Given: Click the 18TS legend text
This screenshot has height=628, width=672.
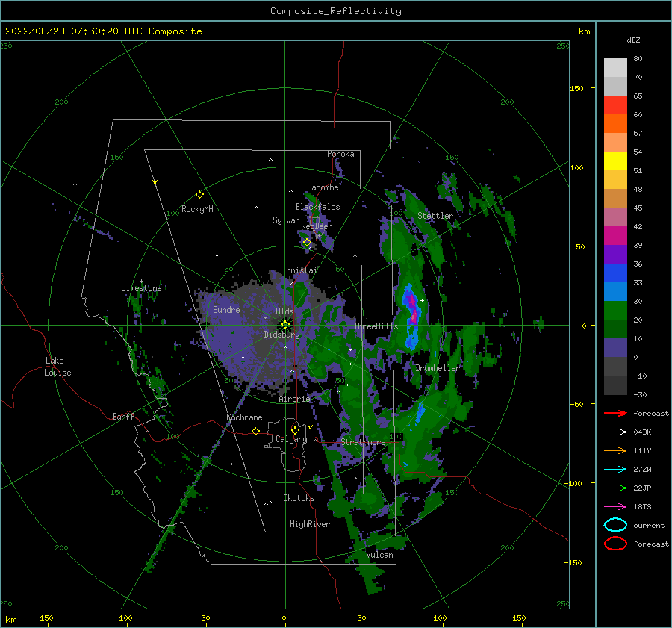Looking at the screenshot, I should [x=642, y=507].
